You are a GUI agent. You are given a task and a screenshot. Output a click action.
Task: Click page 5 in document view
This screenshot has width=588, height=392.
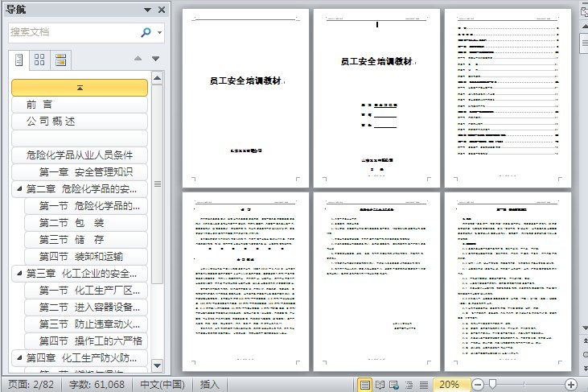376,282
